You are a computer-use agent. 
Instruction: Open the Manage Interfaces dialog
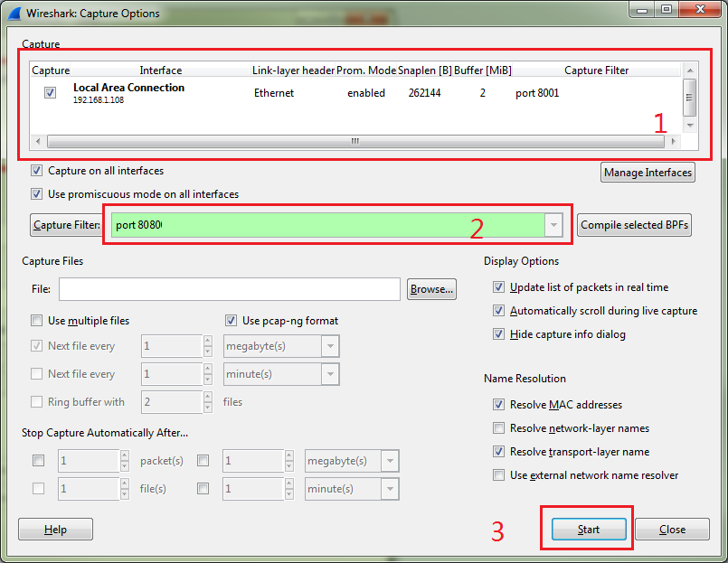point(648,173)
